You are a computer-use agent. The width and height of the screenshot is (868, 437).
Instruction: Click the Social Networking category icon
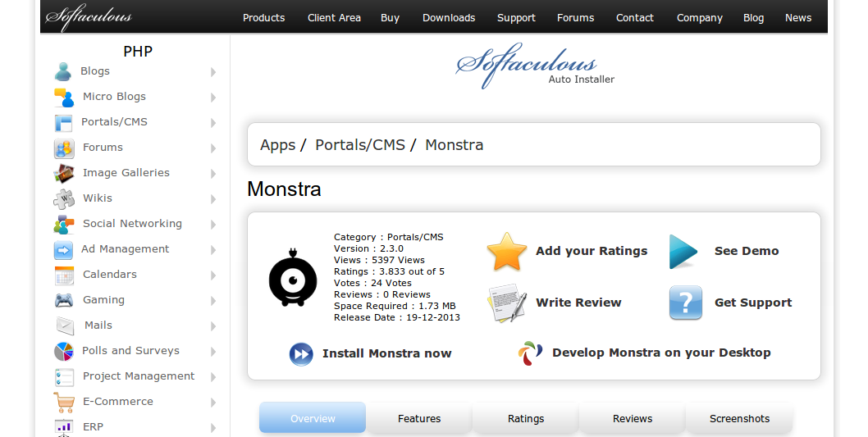pos(64,225)
